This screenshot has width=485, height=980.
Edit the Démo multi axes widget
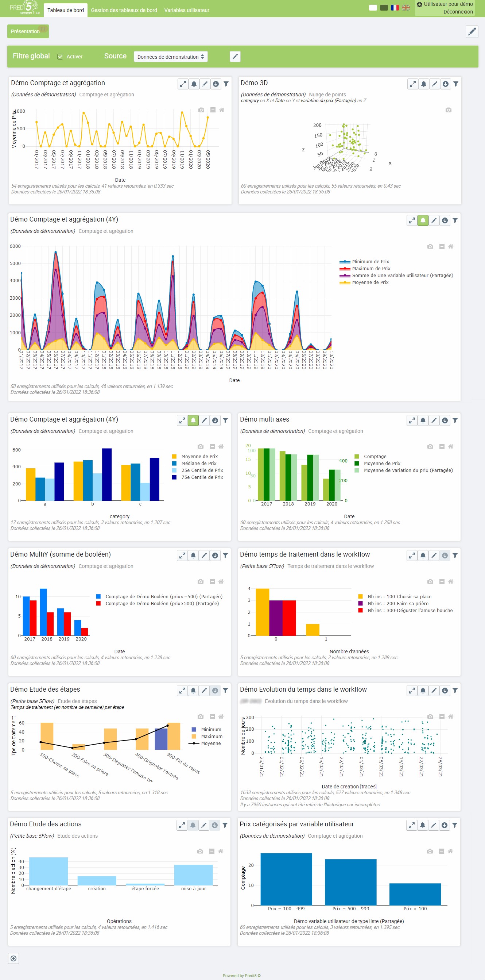pyautogui.click(x=434, y=421)
